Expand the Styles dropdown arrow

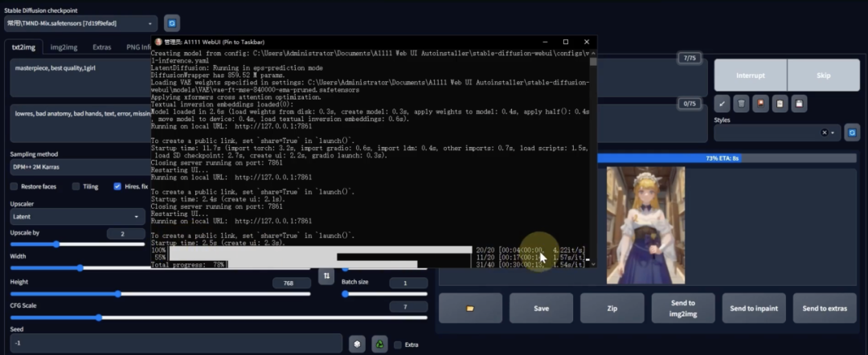pyautogui.click(x=833, y=133)
